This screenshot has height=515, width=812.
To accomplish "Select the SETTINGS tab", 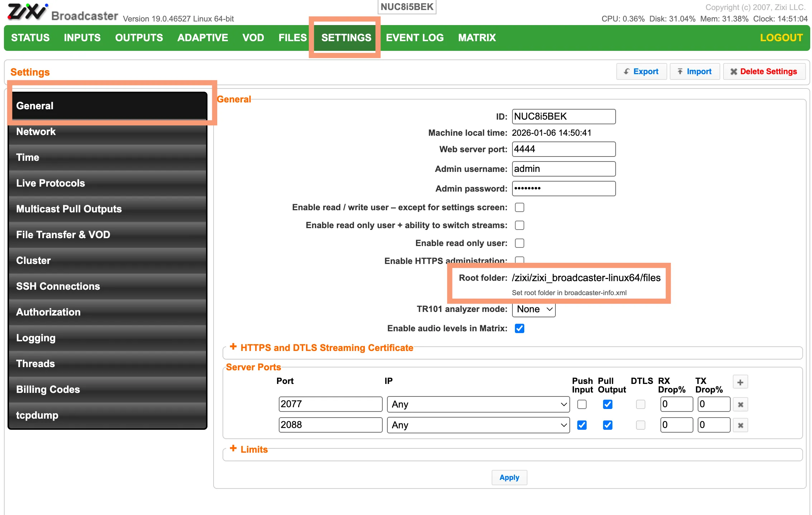I will tap(346, 38).
